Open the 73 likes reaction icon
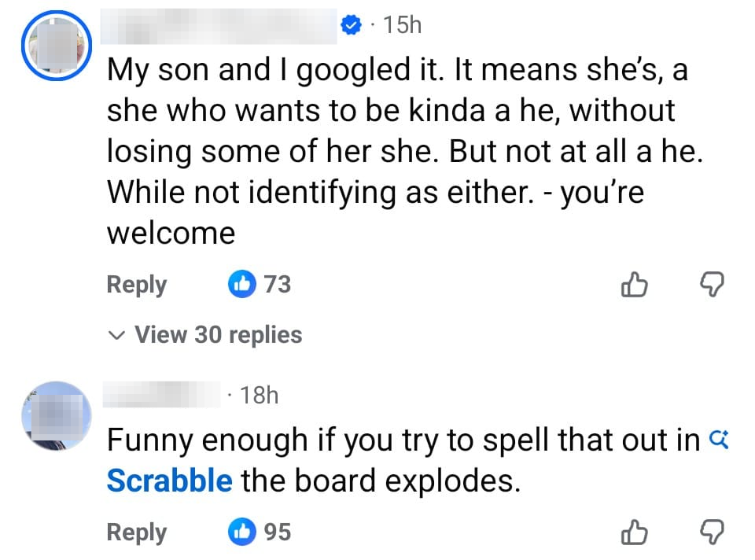This screenshot has height=560, width=755. (x=242, y=284)
